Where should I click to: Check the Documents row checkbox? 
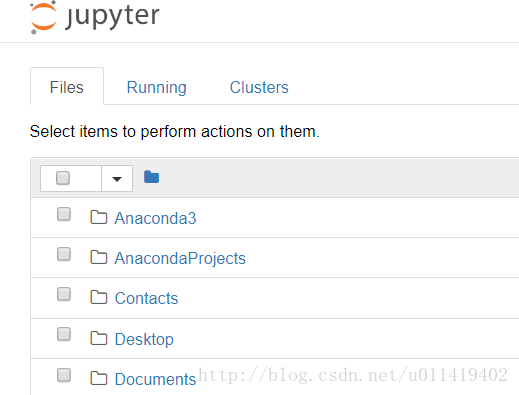pyautogui.click(x=64, y=375)
